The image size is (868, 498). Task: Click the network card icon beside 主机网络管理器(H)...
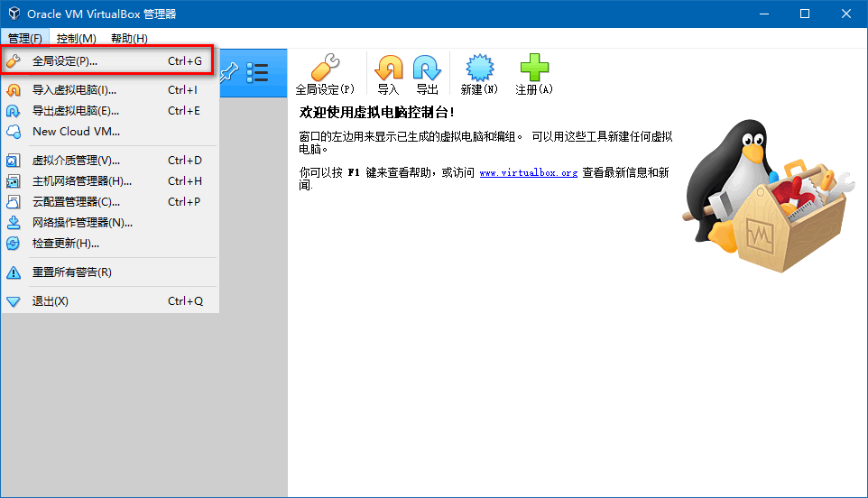14,181
